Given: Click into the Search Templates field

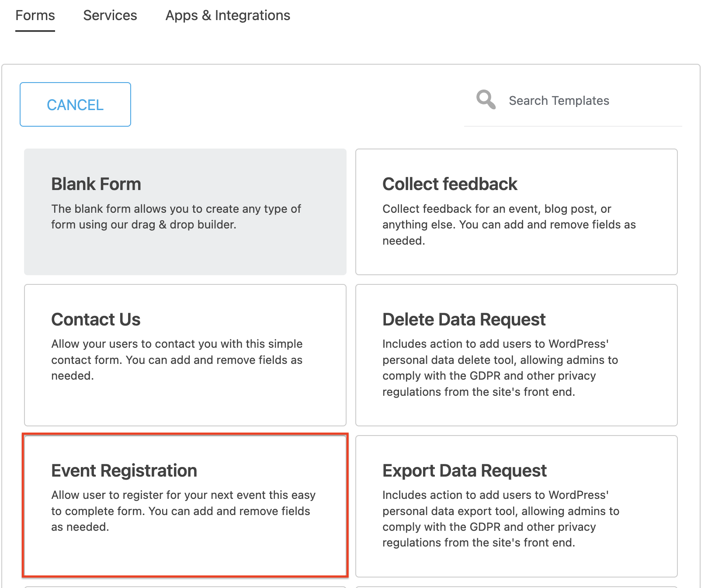Looking at the screenshot, I should coord(573,100).
